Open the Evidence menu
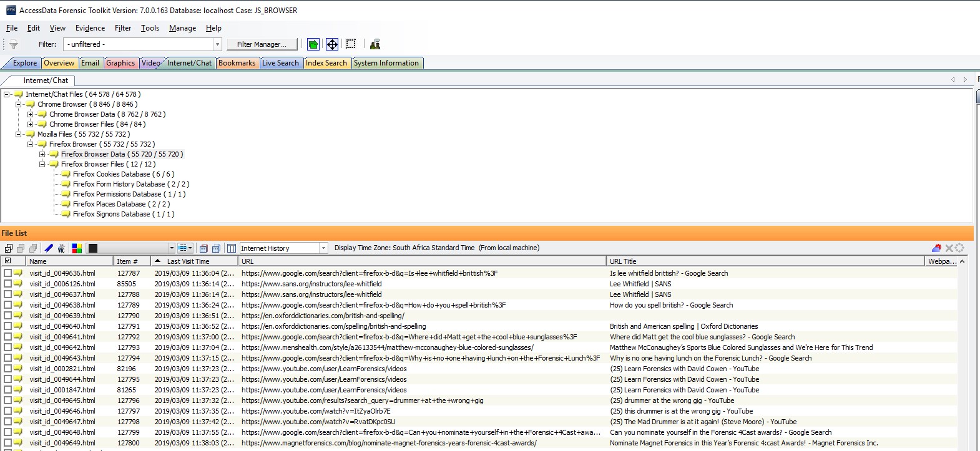Screen dimensions: 980x451 pyautogui.click(x=90, y=28)
